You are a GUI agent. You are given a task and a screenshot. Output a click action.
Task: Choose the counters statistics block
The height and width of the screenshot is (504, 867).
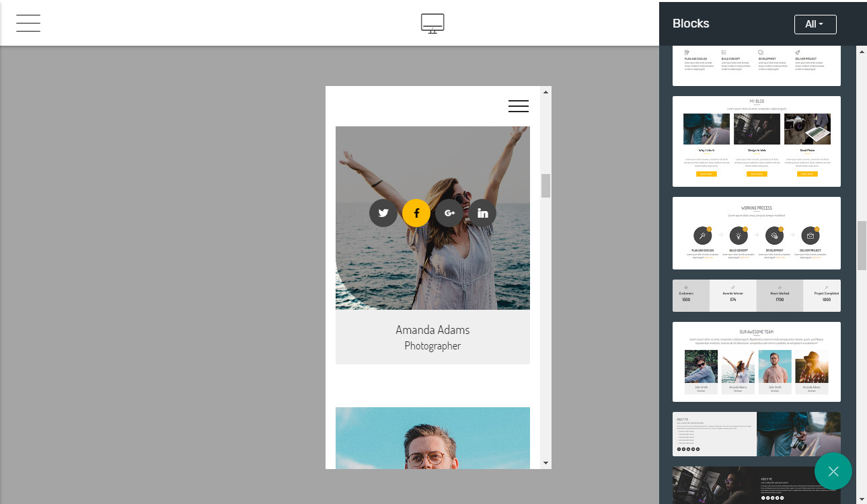pos(756,296)
